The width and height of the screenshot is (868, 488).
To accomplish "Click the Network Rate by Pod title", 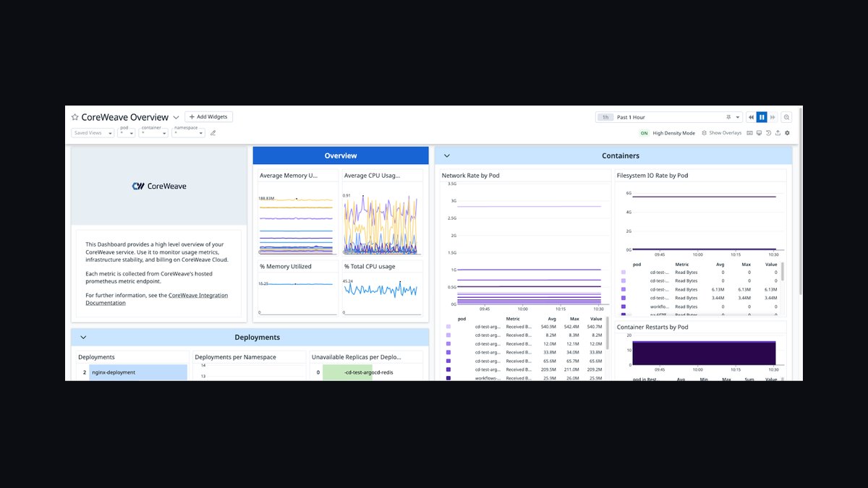I will [471, 176].
